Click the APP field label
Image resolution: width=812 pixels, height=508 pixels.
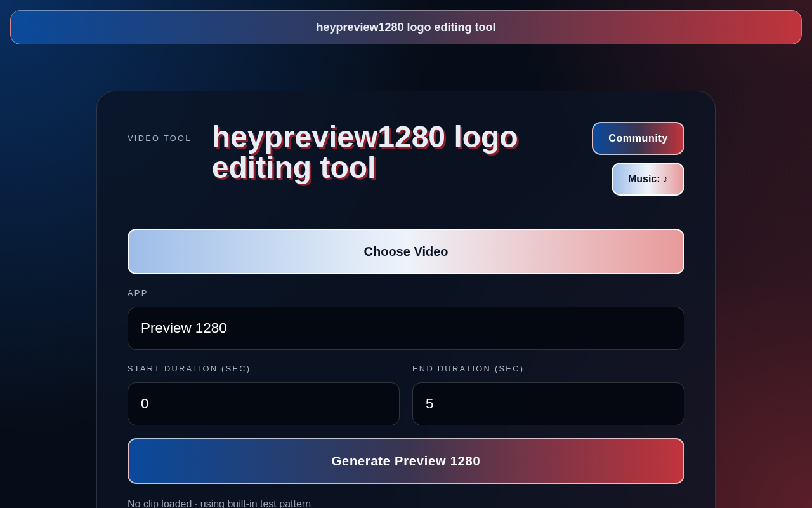pos(138,293)
